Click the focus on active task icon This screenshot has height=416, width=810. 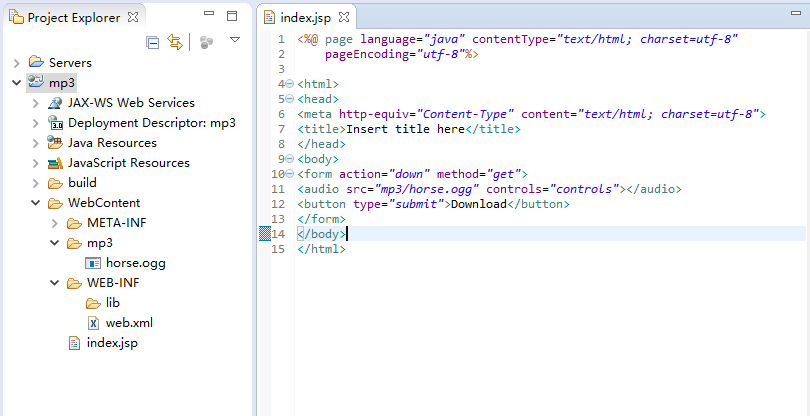(x=206, y=42)
